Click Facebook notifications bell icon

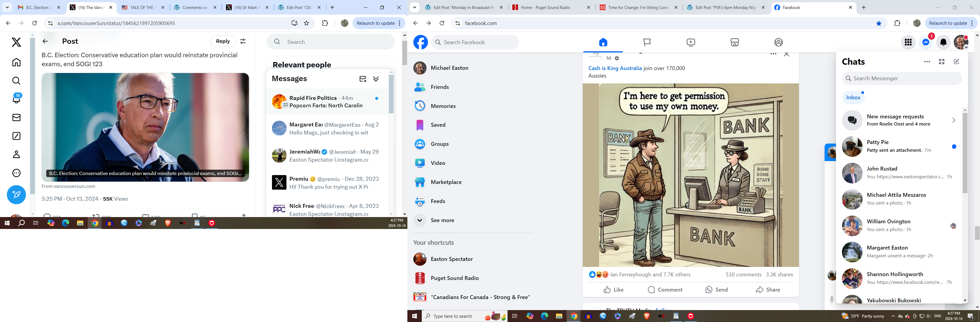point(943,42)
